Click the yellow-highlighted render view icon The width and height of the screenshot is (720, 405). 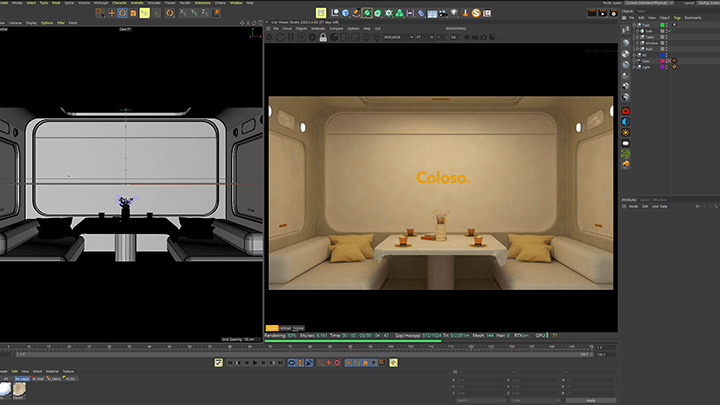pos(321,13)
